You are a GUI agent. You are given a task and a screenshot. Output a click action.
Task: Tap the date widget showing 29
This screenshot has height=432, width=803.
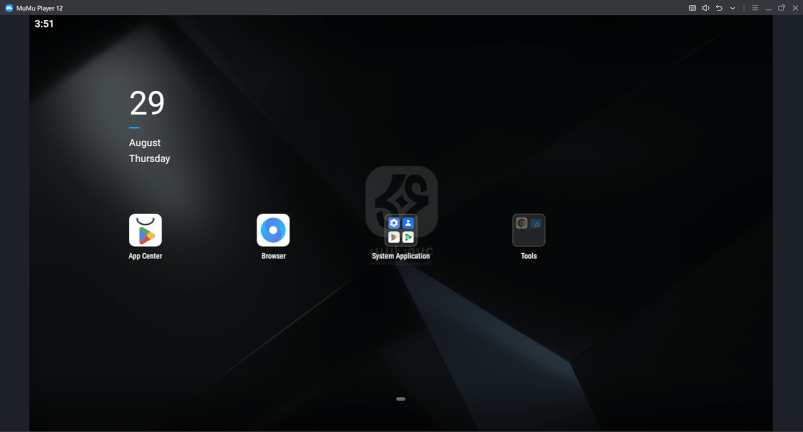(x=147, y=104)
